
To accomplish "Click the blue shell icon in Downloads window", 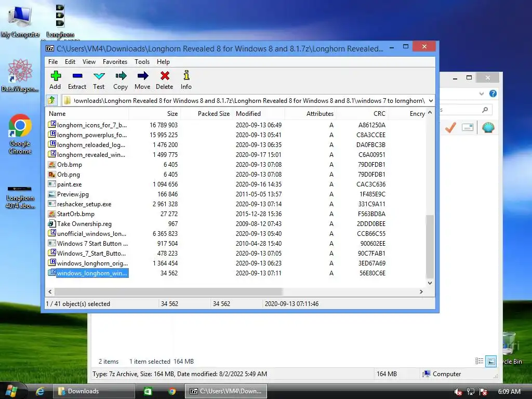I will 488,128.
